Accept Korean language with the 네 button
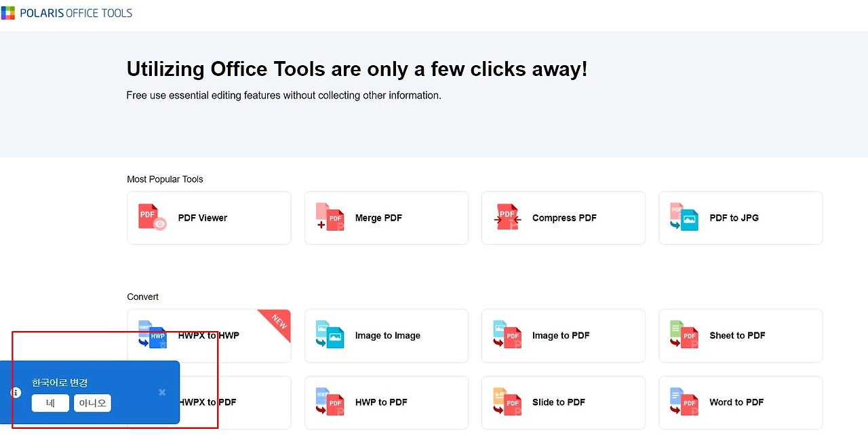Viewport: 868px width, 439px height. (x=50, y=403)
